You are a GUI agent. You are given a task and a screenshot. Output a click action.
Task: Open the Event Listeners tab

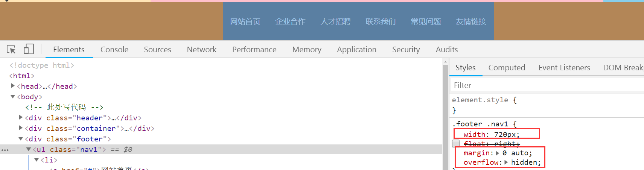pos(564,68)
